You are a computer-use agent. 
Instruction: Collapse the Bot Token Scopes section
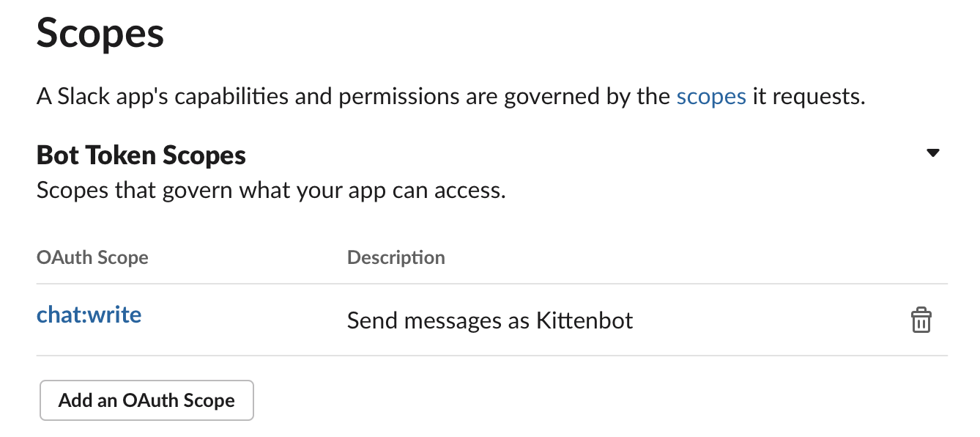click(932, 153)
